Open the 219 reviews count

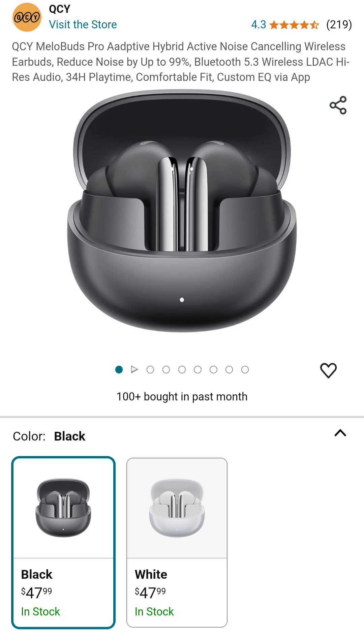coord(339,25)
